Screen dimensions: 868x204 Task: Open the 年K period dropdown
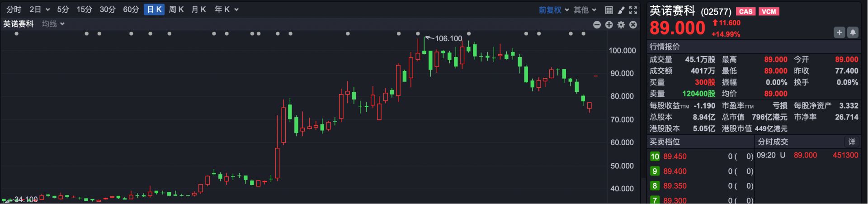tap(226, 9)
